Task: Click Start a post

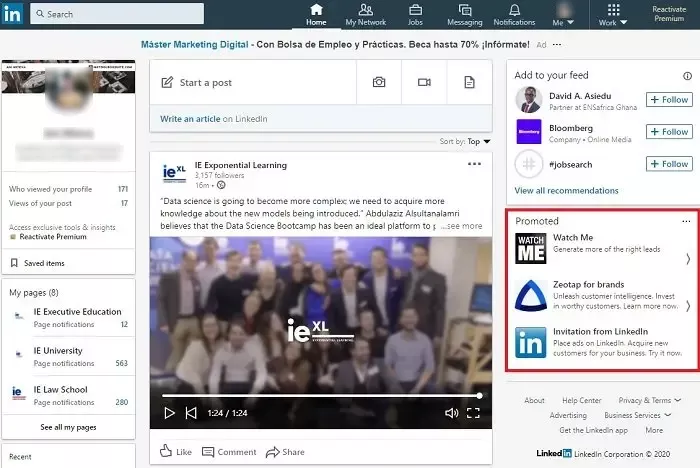Action: tap(253, 83)
